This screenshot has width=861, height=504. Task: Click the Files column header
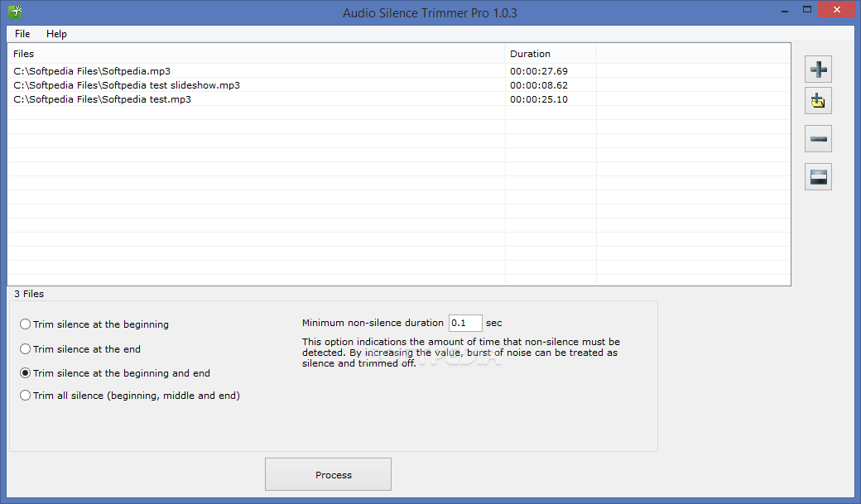pyautogui.click(x=256, y=54)
